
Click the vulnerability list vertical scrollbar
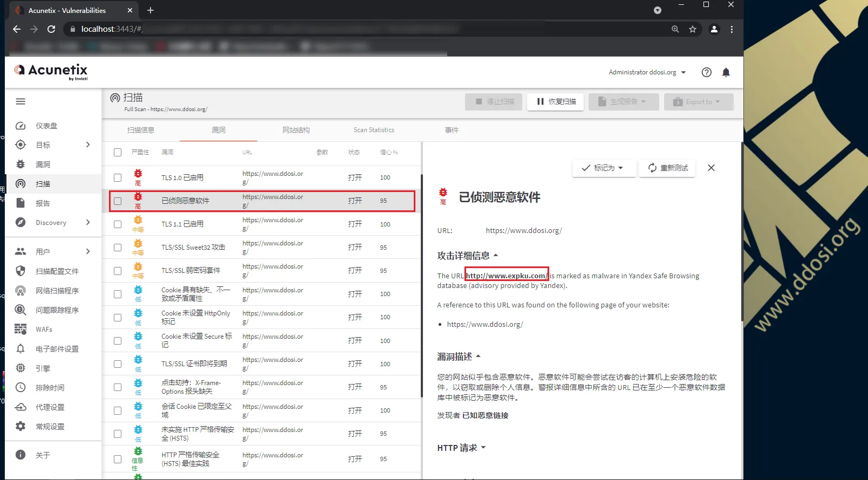click(421, 286)
